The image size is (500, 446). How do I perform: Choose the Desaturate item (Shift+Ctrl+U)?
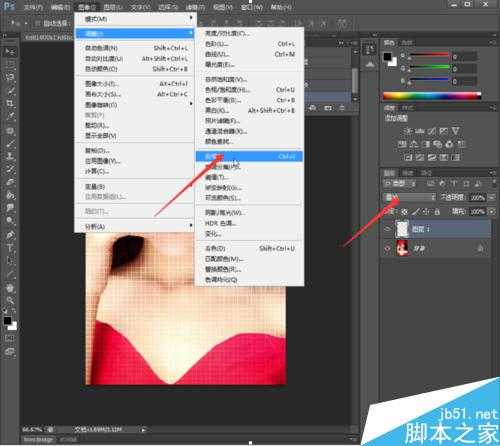(x=249, y=248)
